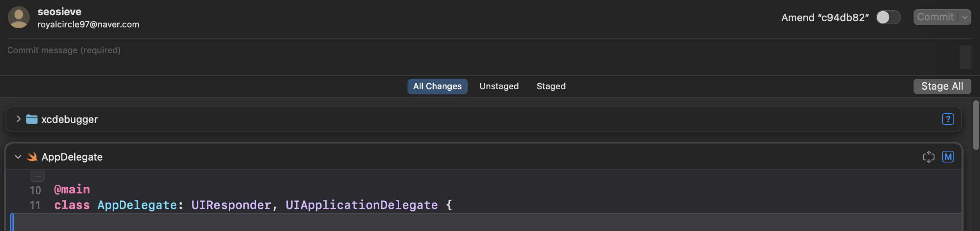
Task: Click the xcdebugger folder icon
Action: [32, 119]
